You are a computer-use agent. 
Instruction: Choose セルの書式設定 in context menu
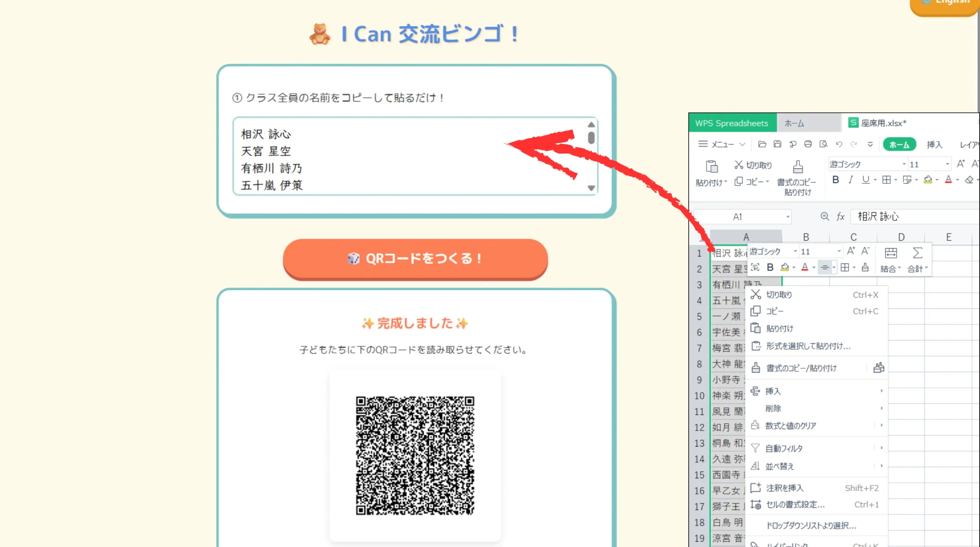(816, 505)
